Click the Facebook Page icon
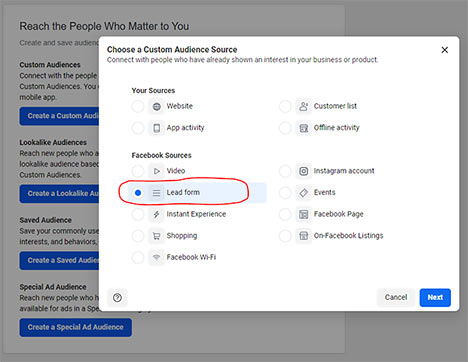 point(303,214)
